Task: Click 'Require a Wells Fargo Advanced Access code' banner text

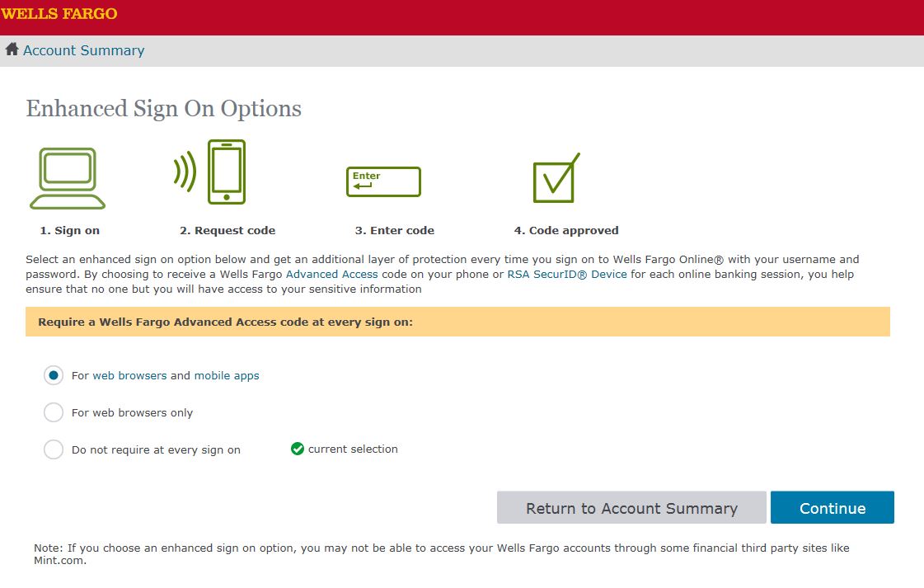Action: point(225,322)
